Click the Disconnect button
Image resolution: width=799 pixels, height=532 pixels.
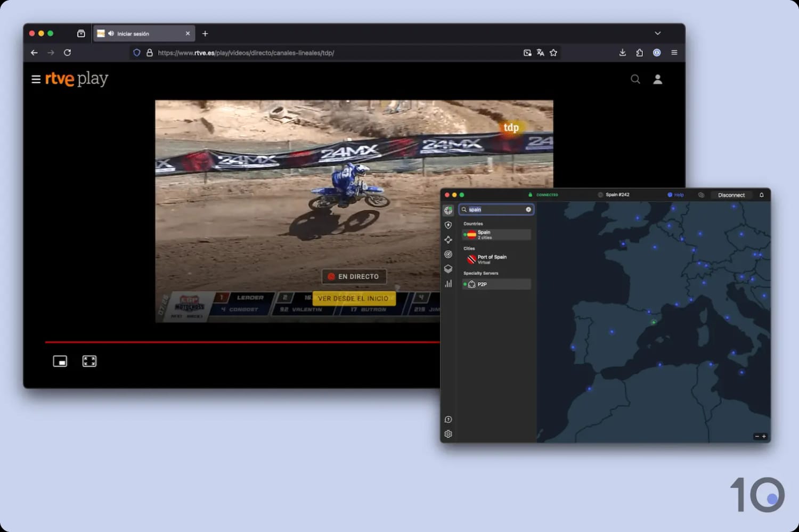731,195
